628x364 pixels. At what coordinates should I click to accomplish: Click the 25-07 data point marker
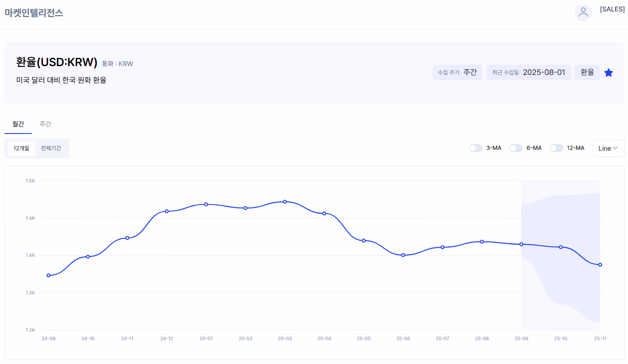click(x=442, y=247)
